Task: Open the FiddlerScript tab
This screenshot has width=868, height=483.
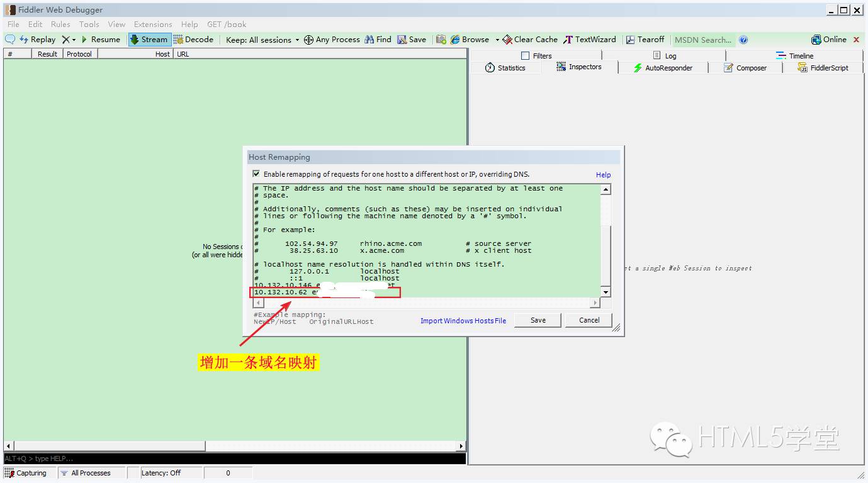Action: pos(823,67)
